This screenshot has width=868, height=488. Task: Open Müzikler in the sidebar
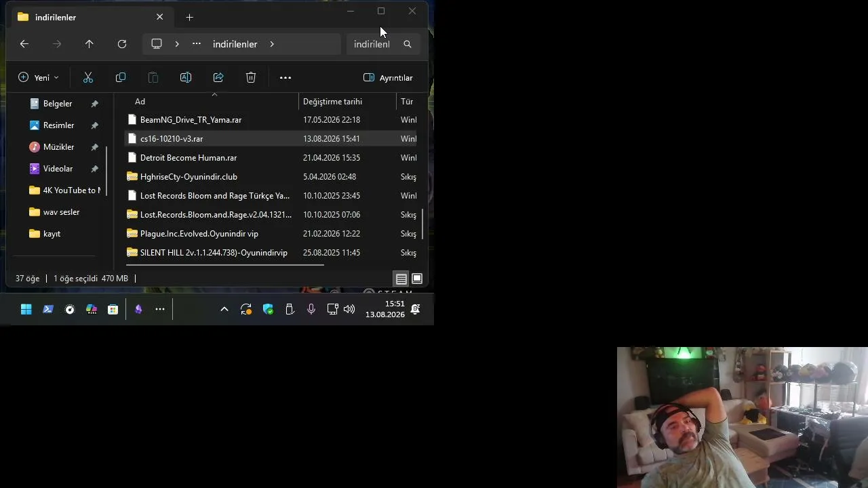click(x=58, y=147)
